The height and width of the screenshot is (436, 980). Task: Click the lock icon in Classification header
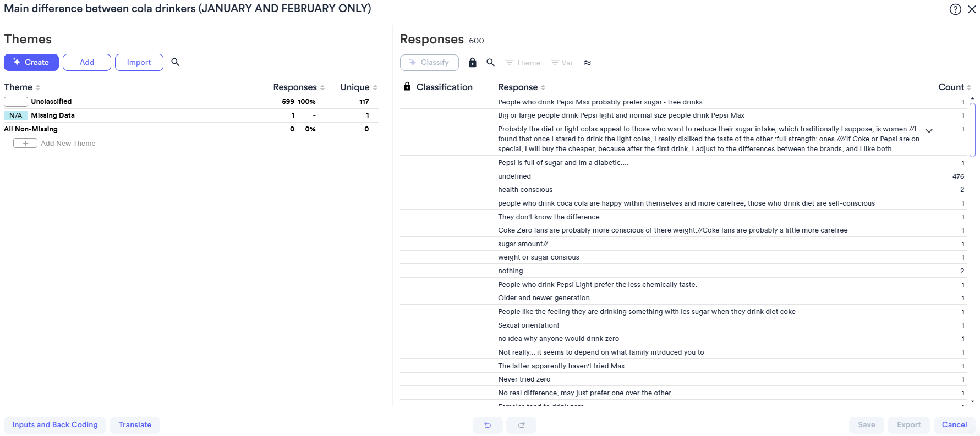[407, 87]
